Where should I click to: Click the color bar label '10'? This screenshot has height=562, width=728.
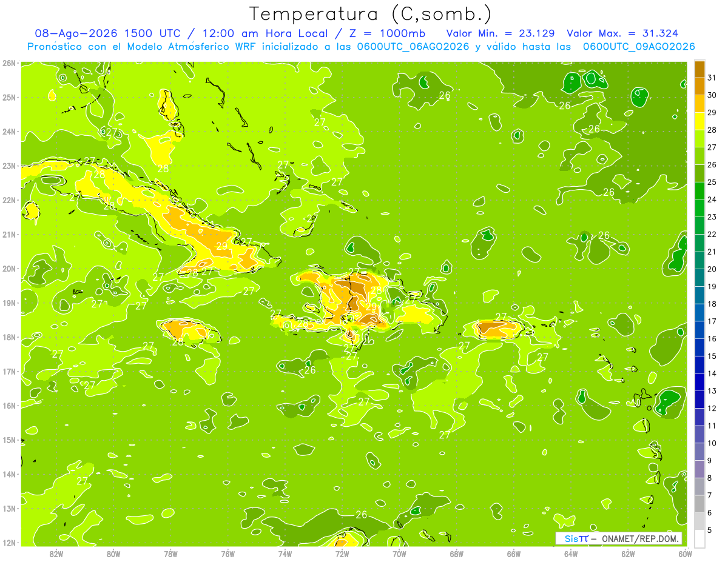[712, 443]
